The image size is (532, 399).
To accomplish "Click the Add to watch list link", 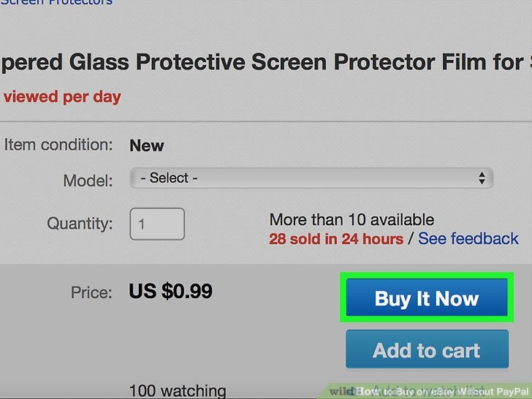I will pos(431,390).
